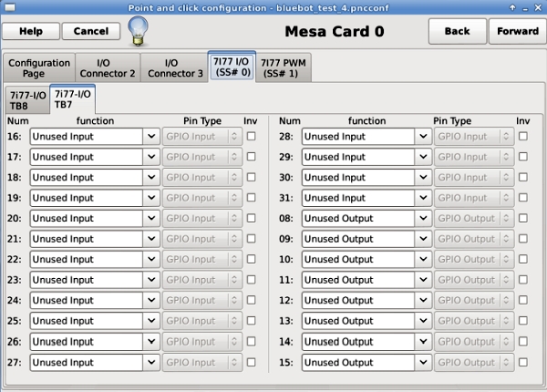Screen dimensions: 547x392
Task: Open function dropdown for output pin 14
Action: [x=423, y=342]
